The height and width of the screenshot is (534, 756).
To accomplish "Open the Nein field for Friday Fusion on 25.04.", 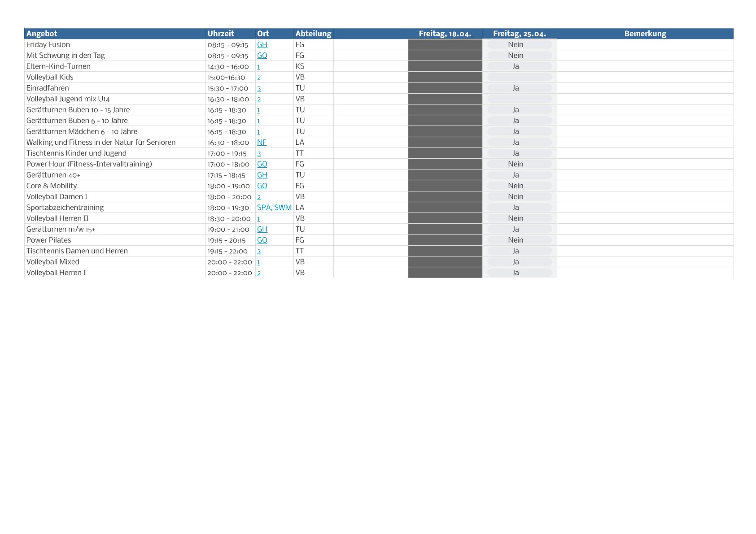I will (520, 45).
